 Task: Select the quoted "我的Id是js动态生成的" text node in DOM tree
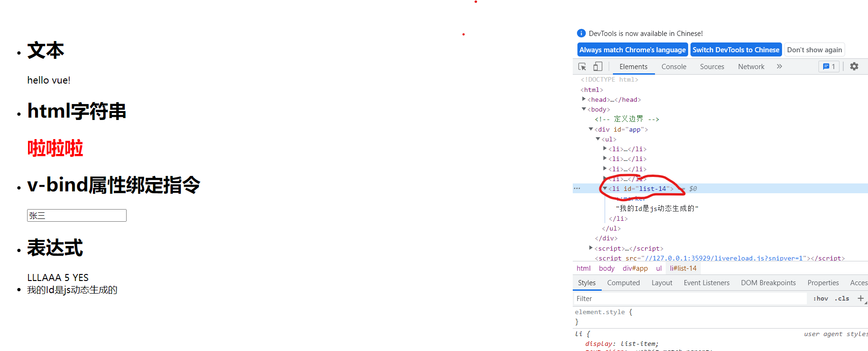(657, 208)
